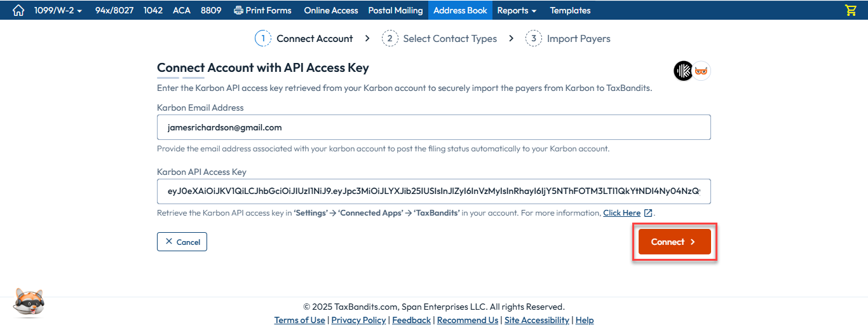Click the Cancel button
The image size is (868, 332).
[182, 242]
